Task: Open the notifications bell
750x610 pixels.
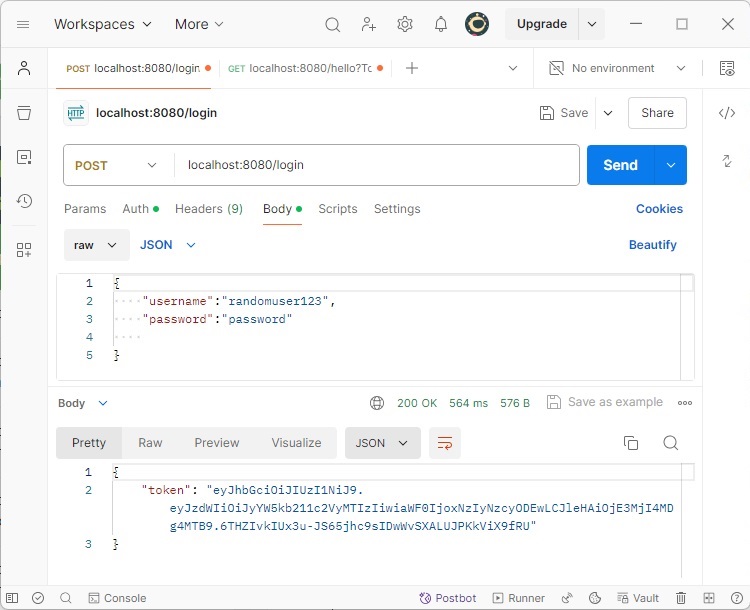Action: [440, 24]
